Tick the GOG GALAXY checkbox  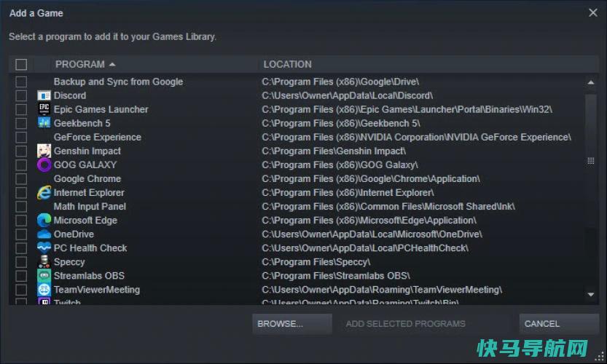point(21,165)
